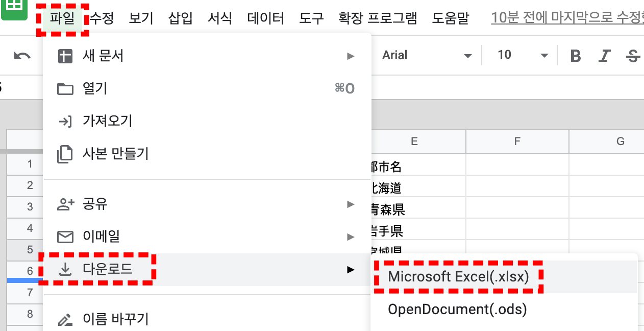Select column F header
Image resolution: width=644 pixels, height=331 pixels.
(517, 141)
